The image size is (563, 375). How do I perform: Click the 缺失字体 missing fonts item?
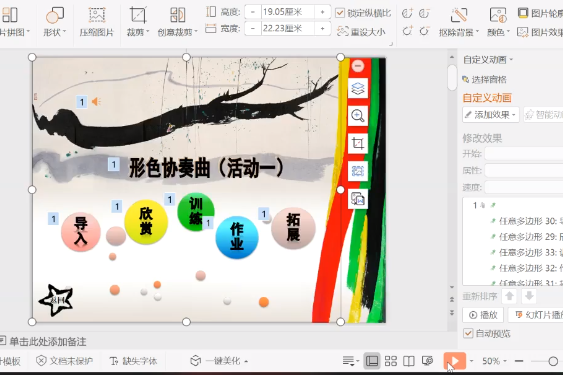coord(133,361)
